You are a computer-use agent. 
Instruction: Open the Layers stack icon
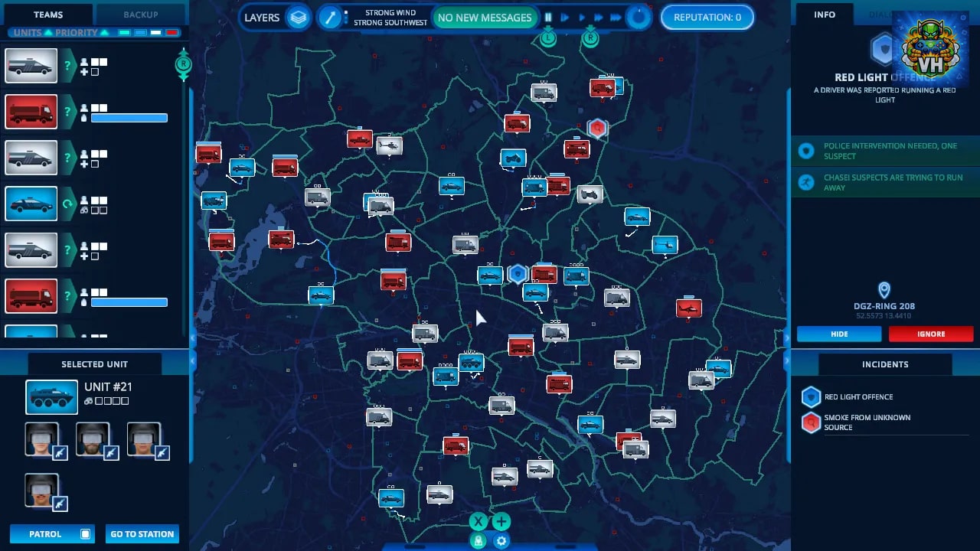(x=298, y=17)
